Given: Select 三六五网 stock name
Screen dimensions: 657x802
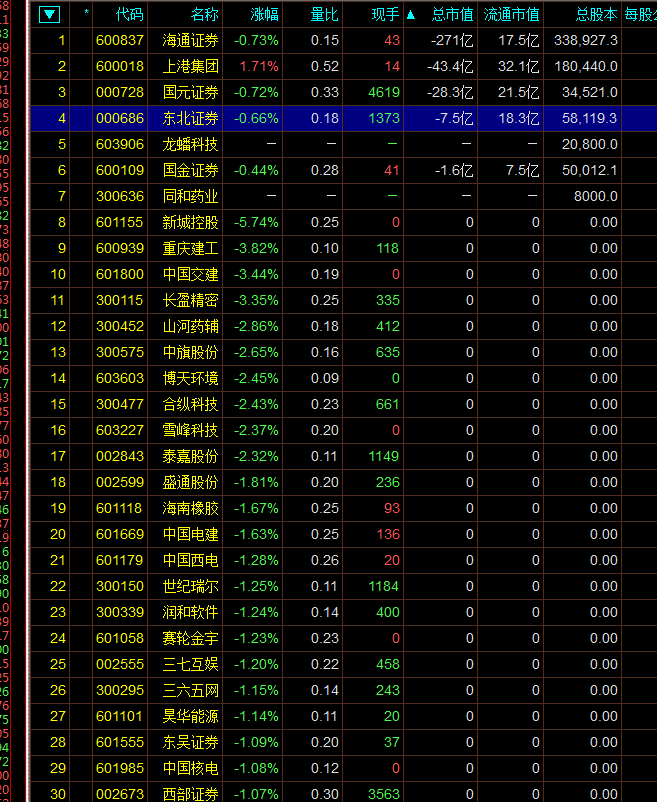Looking at the screenshot, I should pyautogui.click(x=190, y=690).
